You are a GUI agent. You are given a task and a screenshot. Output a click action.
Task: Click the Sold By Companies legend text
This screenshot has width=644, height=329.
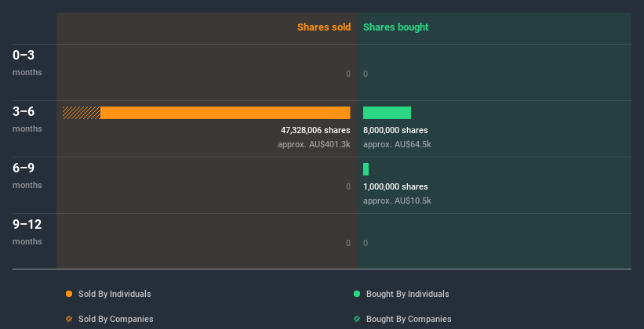tap(116, 319)
